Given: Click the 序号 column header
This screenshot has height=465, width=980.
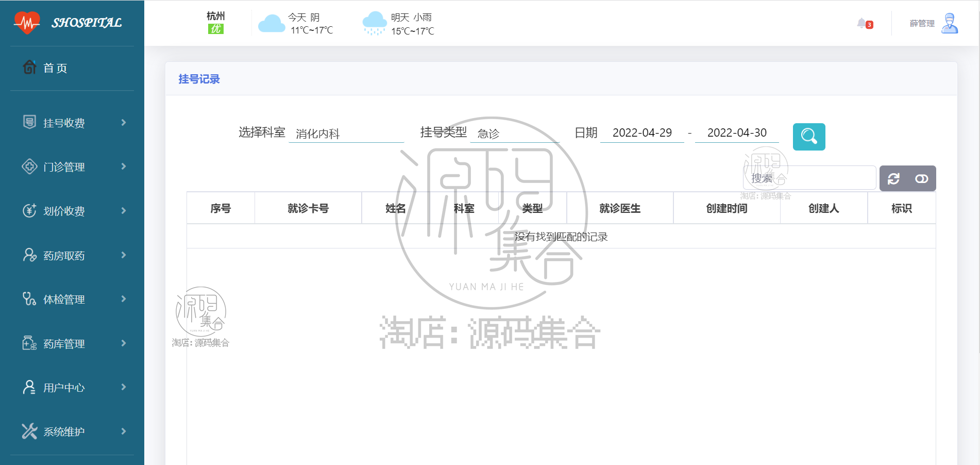Looking at the screenshot, I should (x=221, y=208).
